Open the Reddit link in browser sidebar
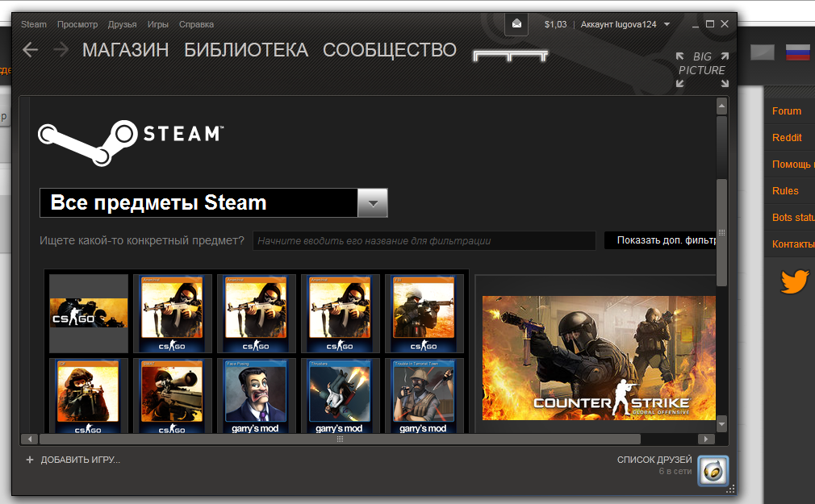Viewport: 815px width, 504px height. click(x=787, y=138)
